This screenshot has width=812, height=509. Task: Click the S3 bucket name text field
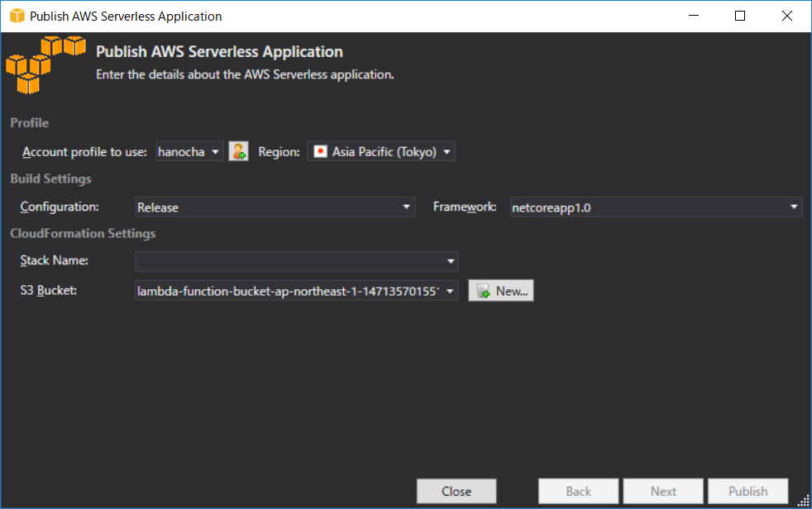(x=289, y=291)
